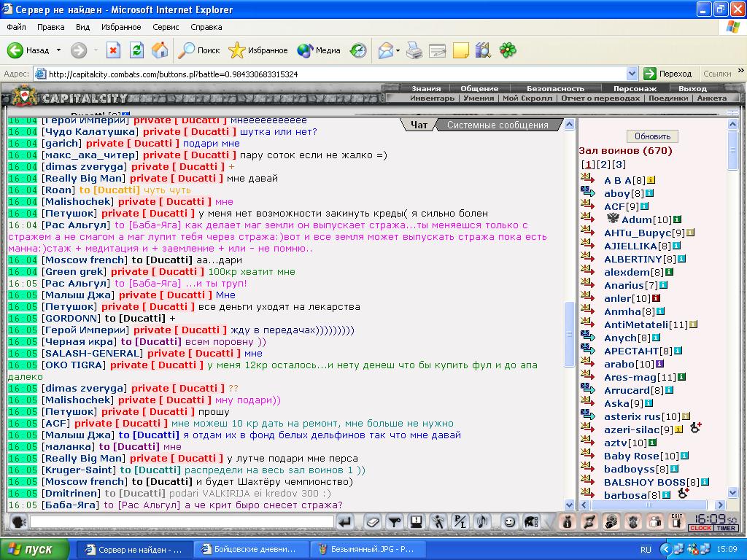Viewport: 747px width, 560px height.
Task: Open the Файл menu
Action: coord(16,27)
